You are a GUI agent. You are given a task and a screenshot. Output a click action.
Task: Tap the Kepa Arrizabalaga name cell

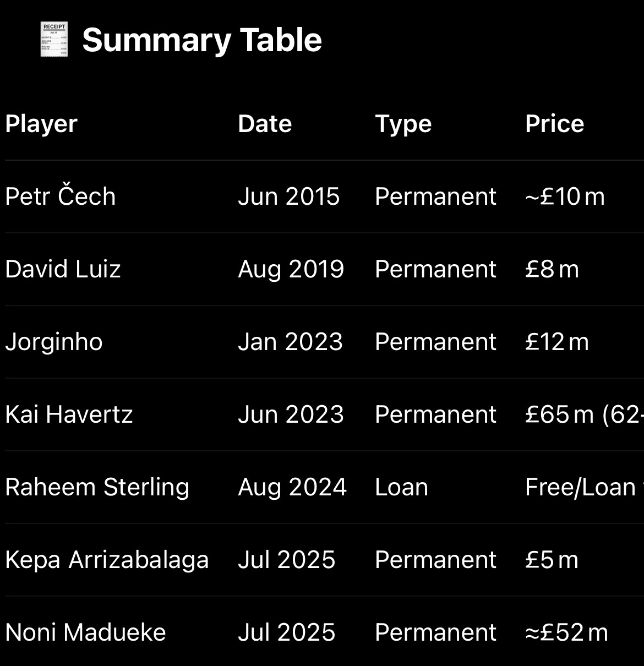107,560
